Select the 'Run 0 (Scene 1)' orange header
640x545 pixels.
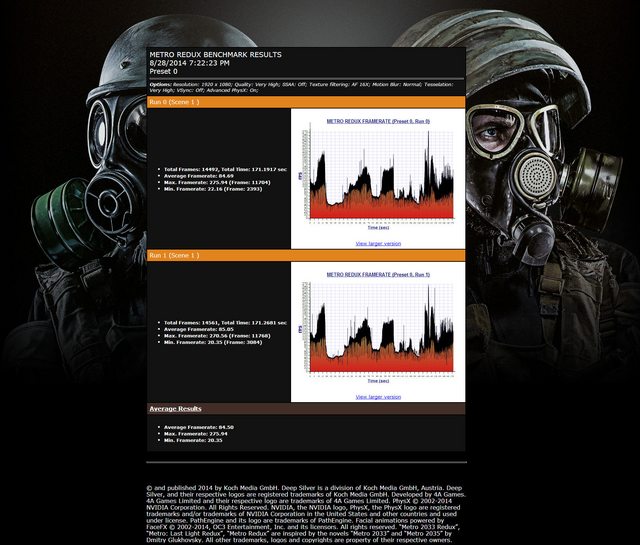[306, 102]
